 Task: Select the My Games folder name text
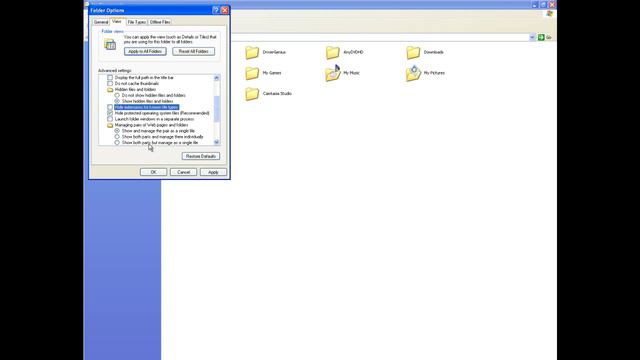(x=272, y=73)
